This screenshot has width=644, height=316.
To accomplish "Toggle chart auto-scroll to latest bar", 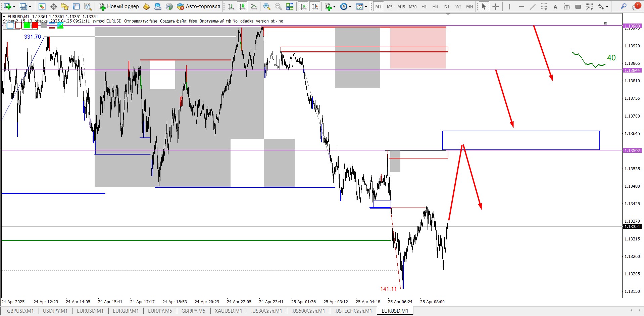I will point(303,6).
